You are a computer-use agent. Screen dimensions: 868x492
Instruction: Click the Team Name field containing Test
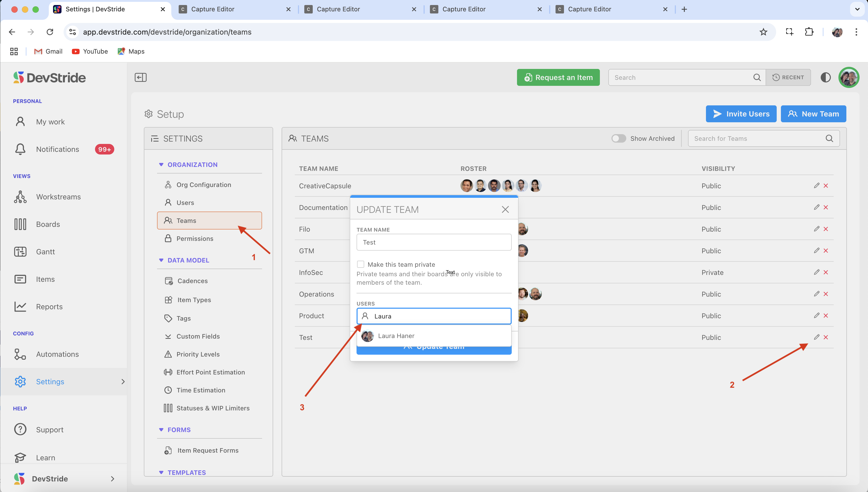(434, 242)
